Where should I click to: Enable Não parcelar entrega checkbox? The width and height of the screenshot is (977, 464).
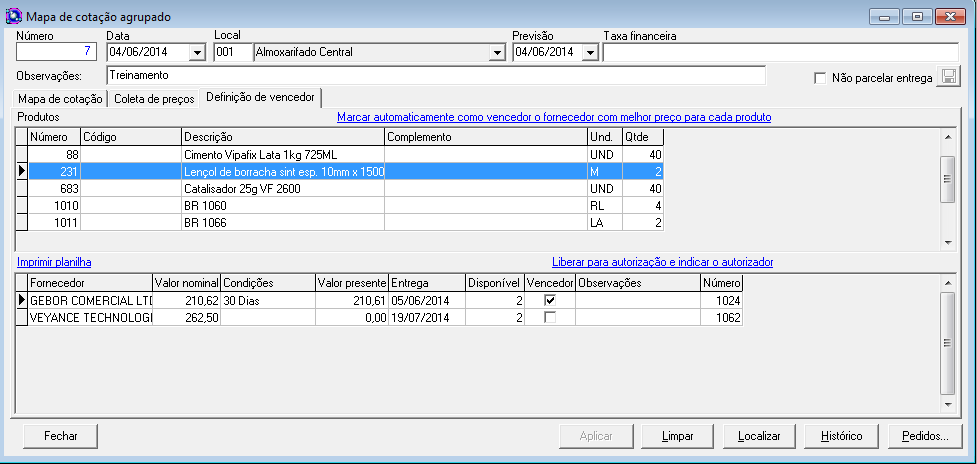click(x=821, y=78)
